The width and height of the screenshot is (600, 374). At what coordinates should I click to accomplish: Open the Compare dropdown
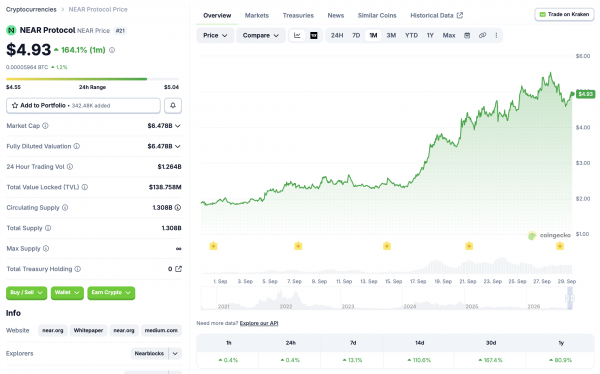[x=261, y=35]
